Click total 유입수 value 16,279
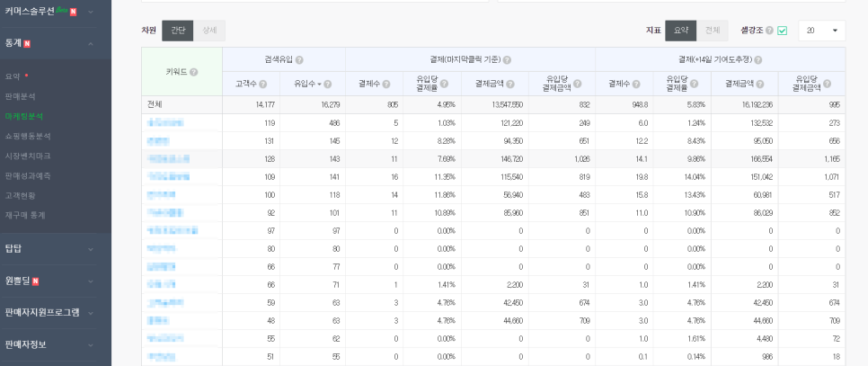 coord(330,104)
